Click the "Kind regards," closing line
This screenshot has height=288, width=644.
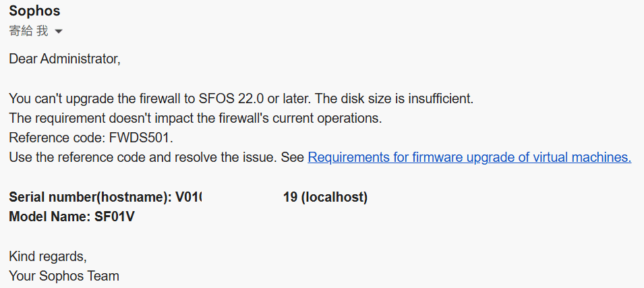pos(47,256)
